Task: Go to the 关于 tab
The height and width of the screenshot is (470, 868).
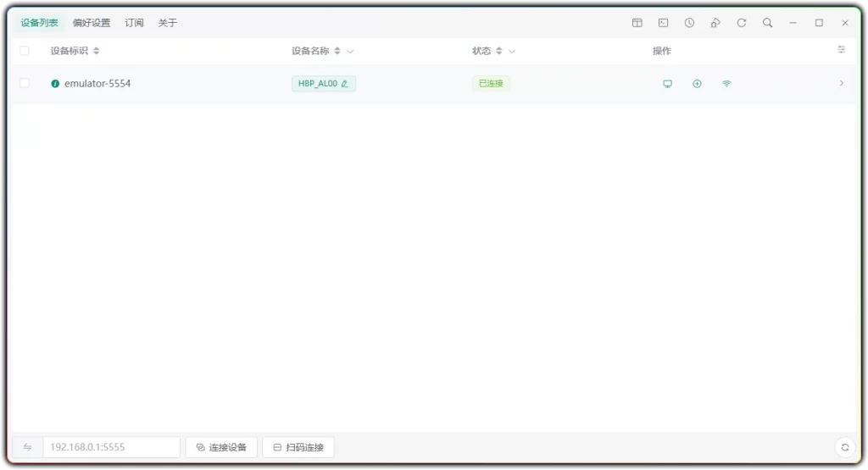Action: coord(167,23)
